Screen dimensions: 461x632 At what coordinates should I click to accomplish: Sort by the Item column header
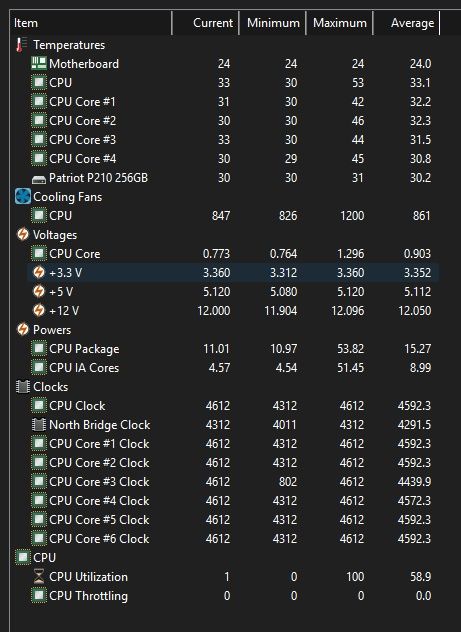91,23
